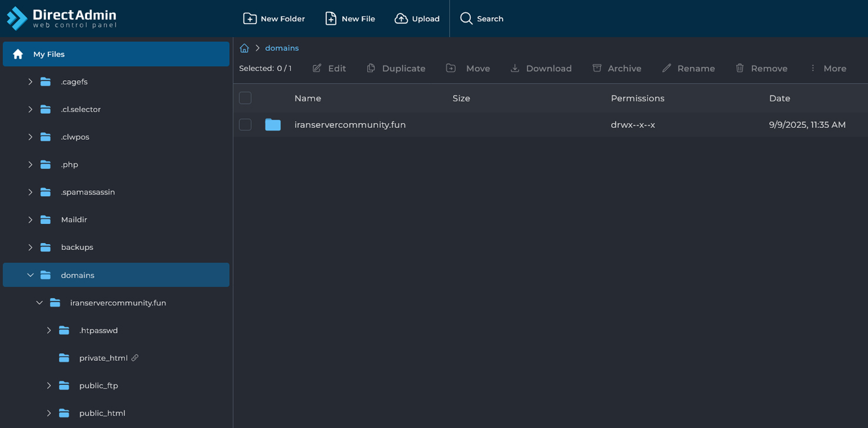Screen dimensions: 868x428
Task: Go to home via breadcrumb house icon
Action: pos(245,48)
